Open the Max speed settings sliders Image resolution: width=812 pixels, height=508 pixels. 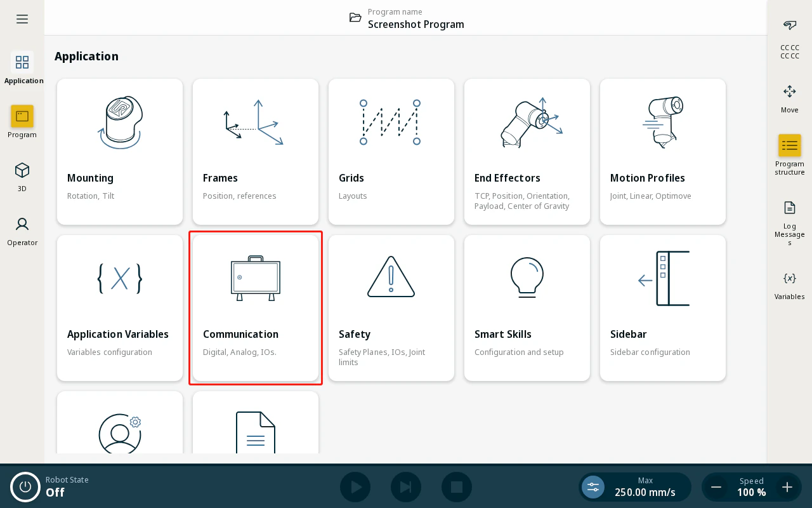click(x=593, y=487)
